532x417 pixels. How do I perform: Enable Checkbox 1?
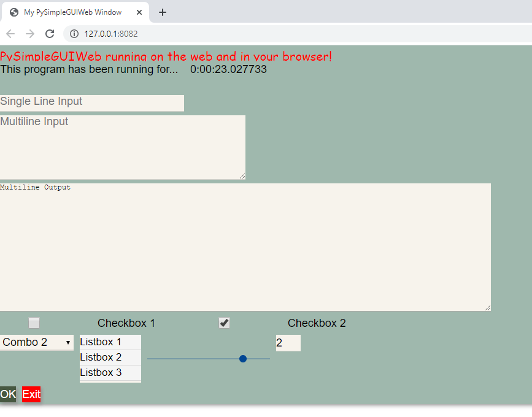click(34, 323)
